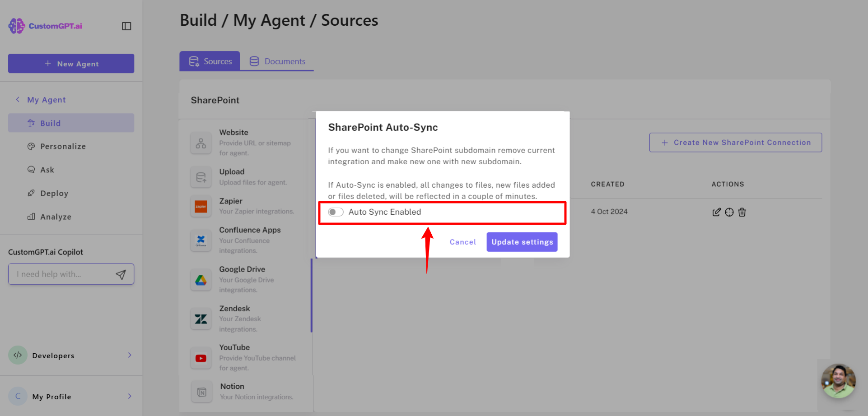
Task: Select the YouTube source icon
Action: [201, 358]
